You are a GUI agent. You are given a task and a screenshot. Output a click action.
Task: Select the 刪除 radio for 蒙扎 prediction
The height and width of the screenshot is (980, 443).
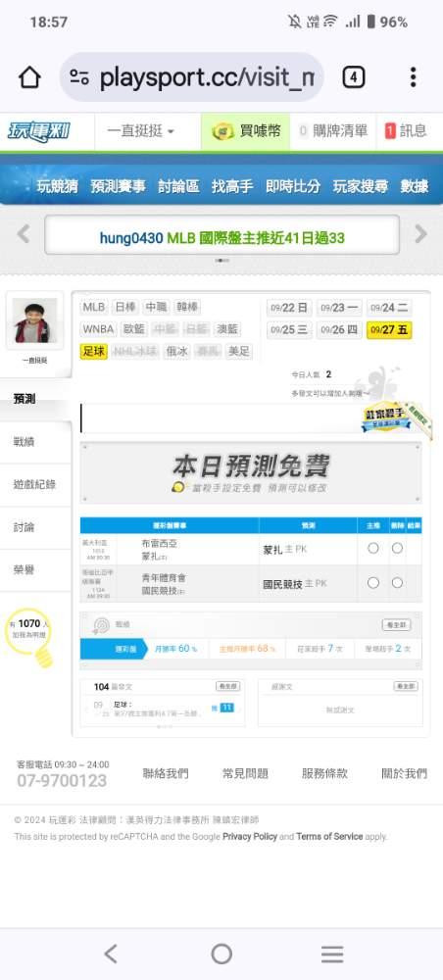[397, 548]
